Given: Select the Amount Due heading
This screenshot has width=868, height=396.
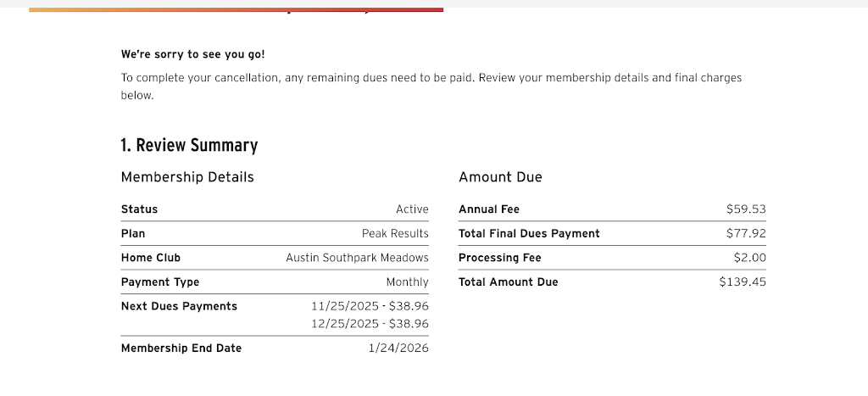Looking at the screenshot, I should [500, 177].
